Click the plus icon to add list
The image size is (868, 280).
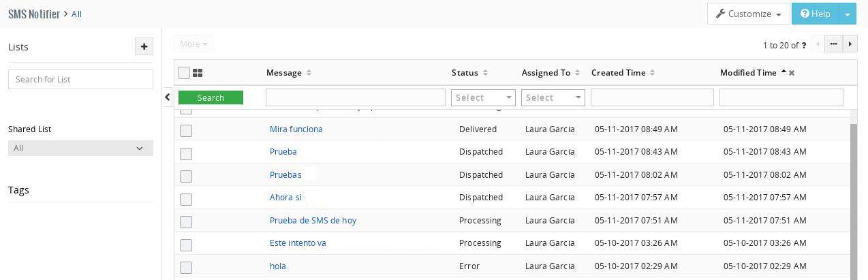tap(144, 46)
